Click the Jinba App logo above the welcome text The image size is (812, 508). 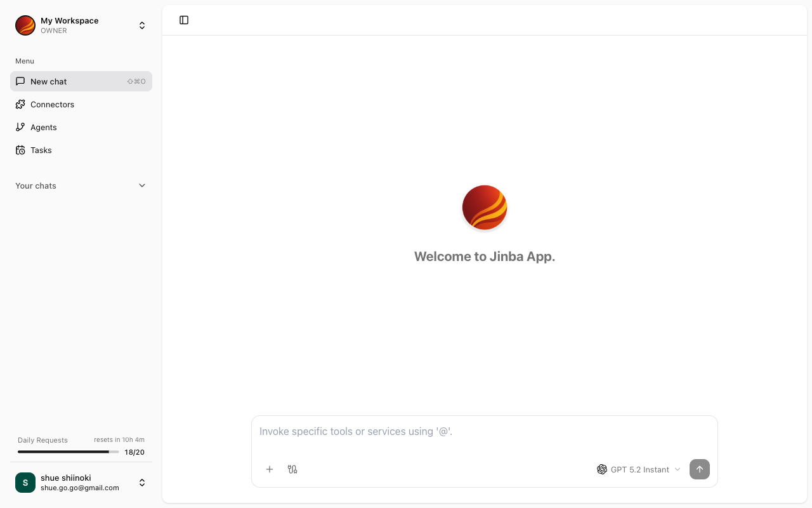click(x=484, y=207)
